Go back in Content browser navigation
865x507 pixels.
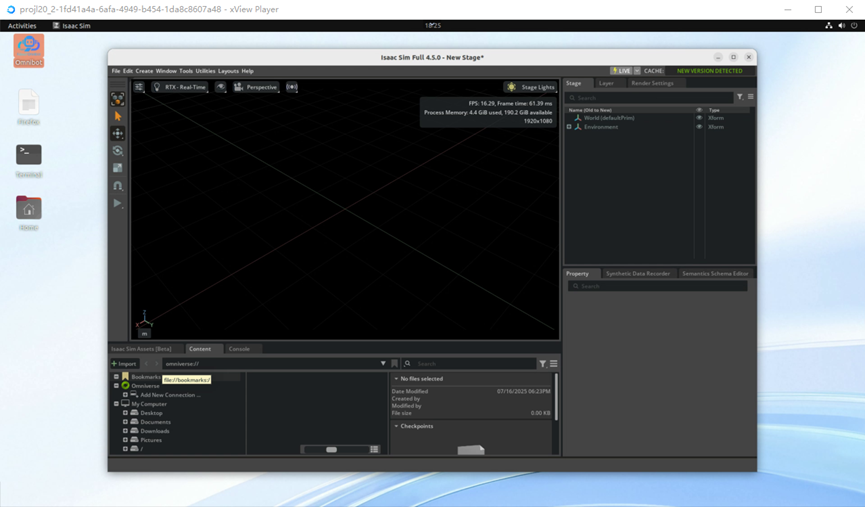tap(146, 364)
